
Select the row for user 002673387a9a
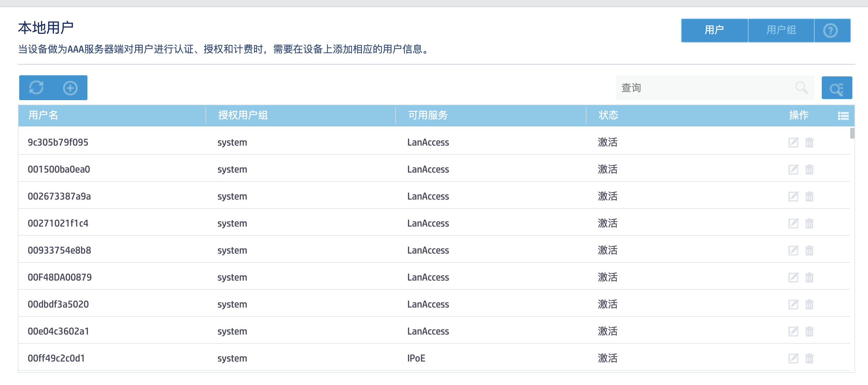pyautogui.click(x=59, y=196)
